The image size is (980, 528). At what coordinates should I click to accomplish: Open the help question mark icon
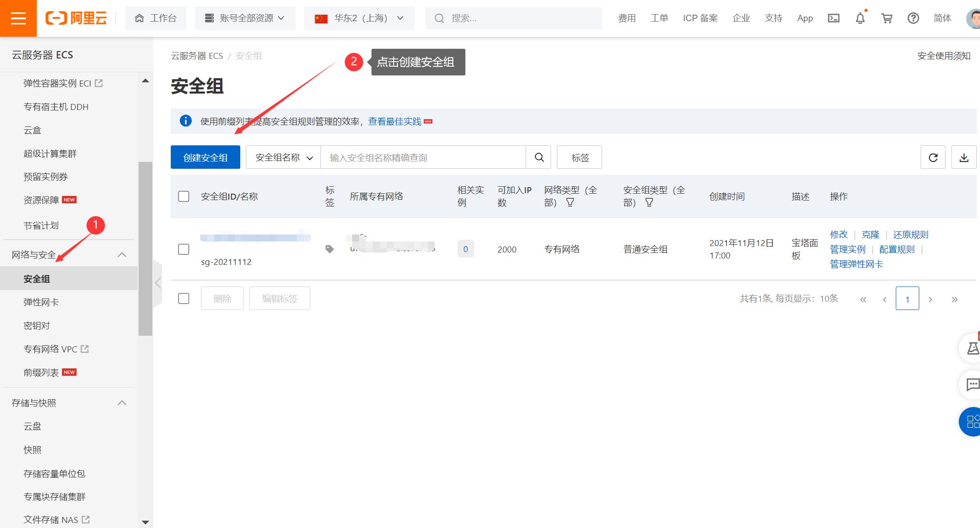click(913, 18)
